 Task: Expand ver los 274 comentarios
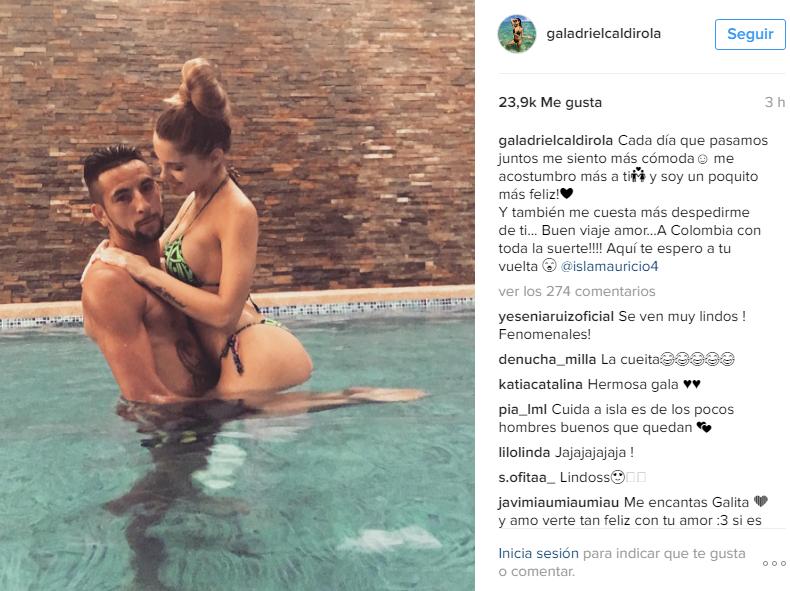577,291
